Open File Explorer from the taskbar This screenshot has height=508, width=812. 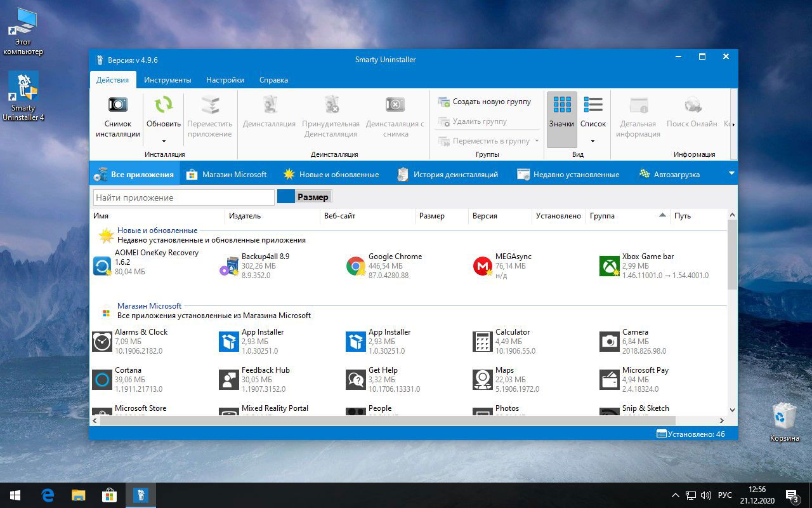(78, 495)
